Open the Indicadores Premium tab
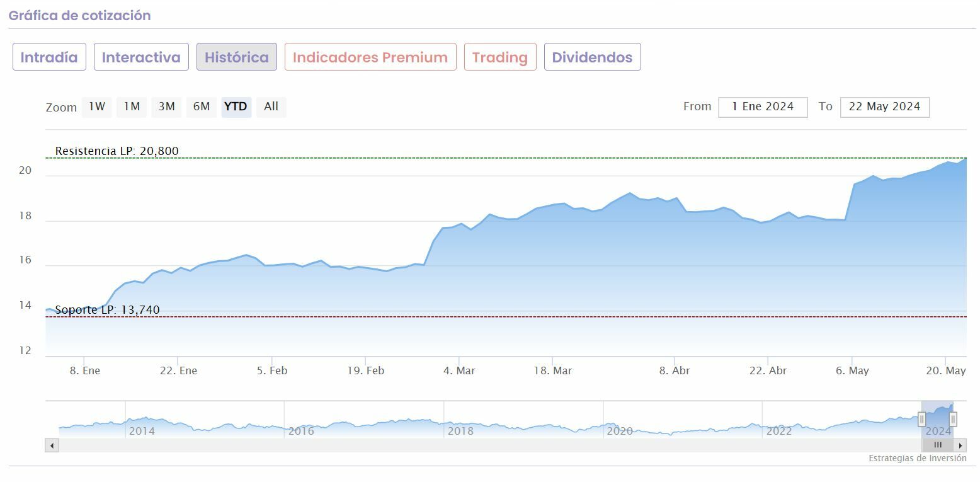 click(x=370, y=57)
